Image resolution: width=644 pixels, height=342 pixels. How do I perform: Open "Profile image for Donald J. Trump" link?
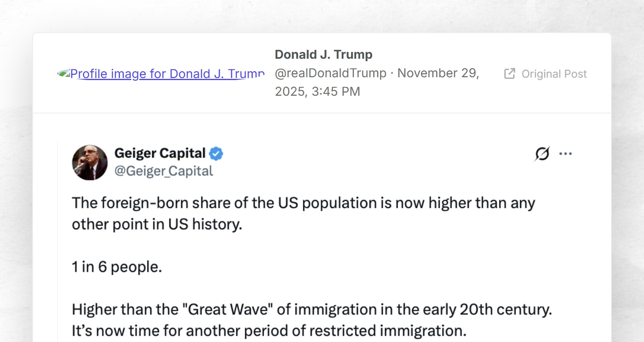167,74
